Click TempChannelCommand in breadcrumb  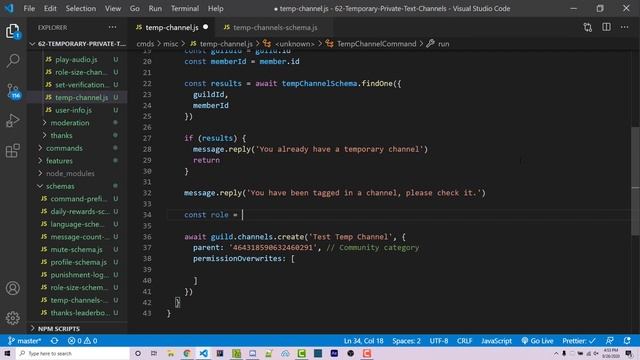coord(376,44)
